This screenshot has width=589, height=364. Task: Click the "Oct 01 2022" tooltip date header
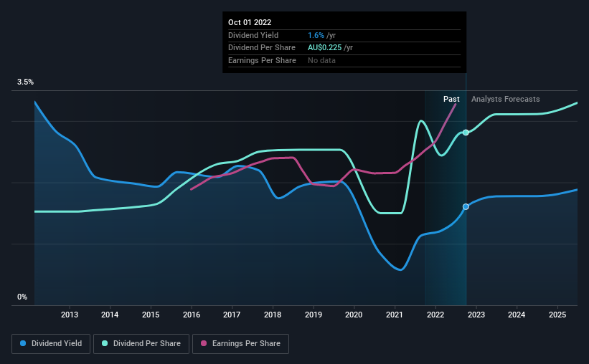[x=251, y=23]
